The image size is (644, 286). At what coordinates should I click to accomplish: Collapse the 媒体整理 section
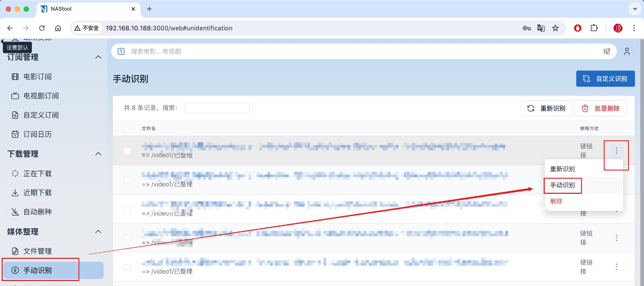(98, 232)
